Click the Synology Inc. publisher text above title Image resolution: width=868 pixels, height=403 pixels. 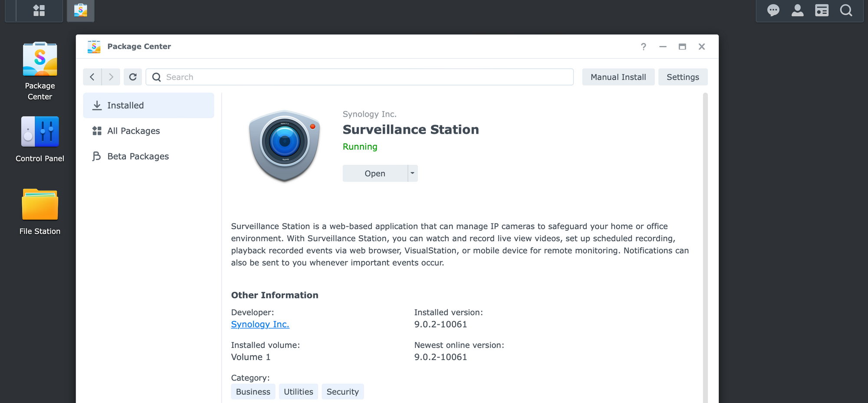tap(369, 114)
